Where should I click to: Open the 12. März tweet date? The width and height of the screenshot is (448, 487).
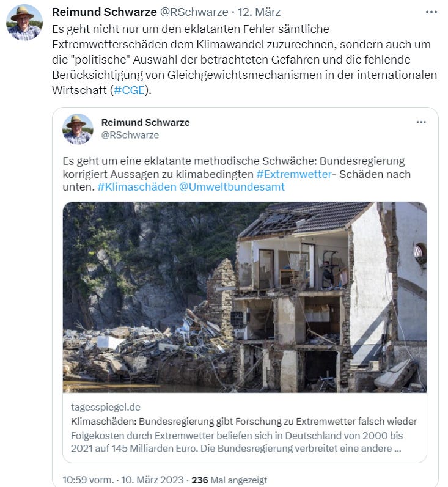point(259,12)
